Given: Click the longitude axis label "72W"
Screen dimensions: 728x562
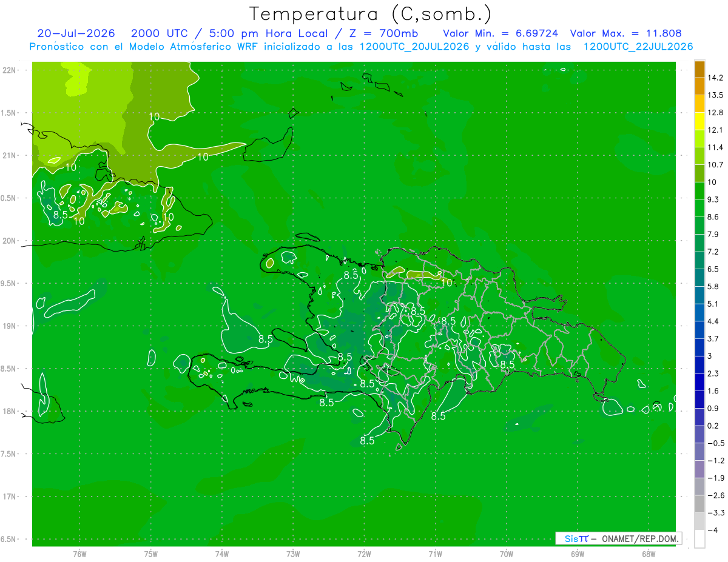Looking at the screenshot, I should 364,554.
